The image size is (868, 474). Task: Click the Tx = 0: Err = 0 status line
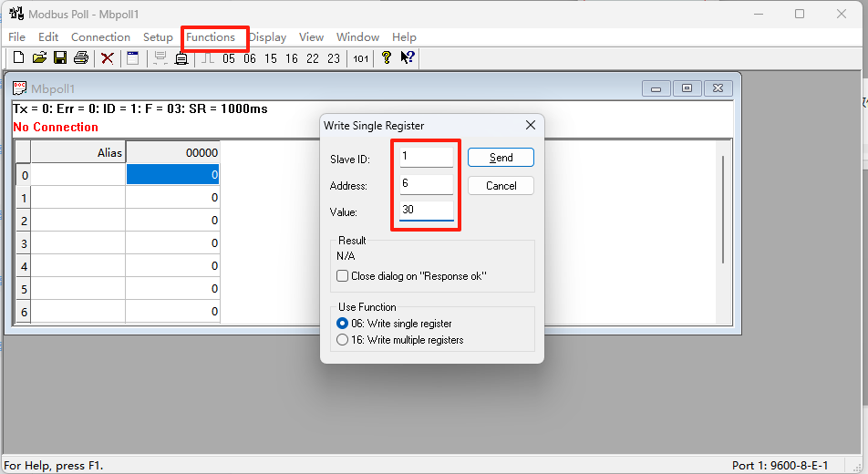pyautogui.click(x=140, y=108)
